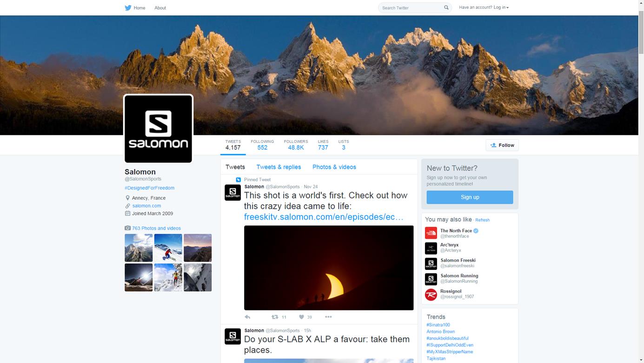The image size is (644, 363).
Task: Click the Salomon profile logo picture
Action: 158,129
